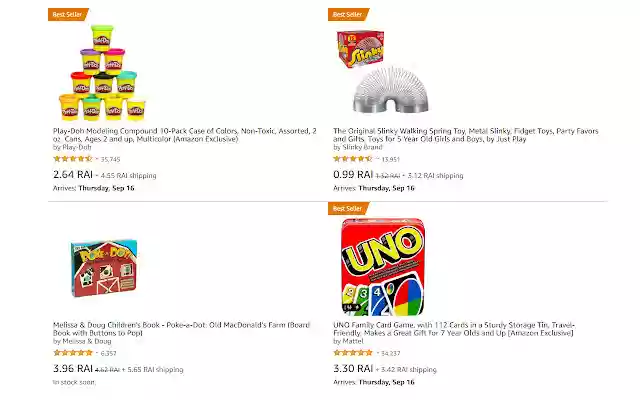The image size is (640, 400).
Task: Click the Best Seller badge above UNO
Action: pyautogui.click(x=348, y=209)
